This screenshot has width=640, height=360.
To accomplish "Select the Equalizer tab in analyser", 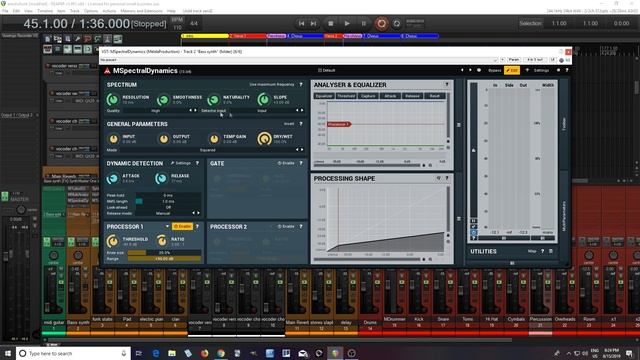I will [324, 96].
